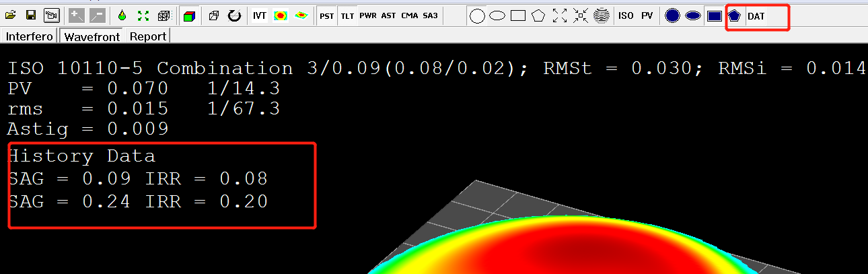Click the striped fringe sphere icon

pos(602,16)
